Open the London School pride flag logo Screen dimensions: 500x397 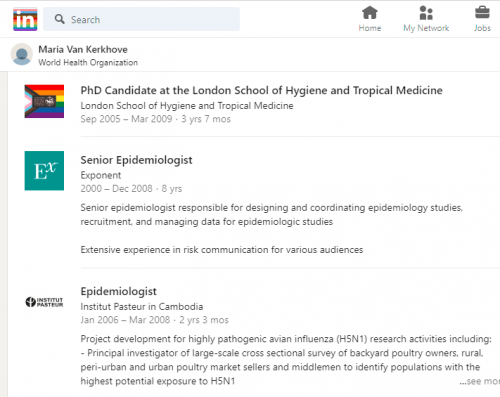point(44,101)
